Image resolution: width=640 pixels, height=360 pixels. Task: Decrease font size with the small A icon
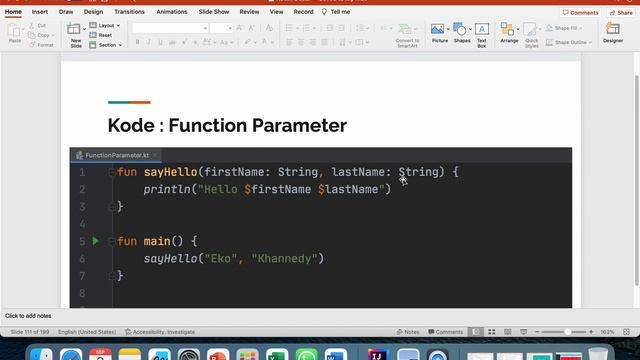click(x=251, y=28)
